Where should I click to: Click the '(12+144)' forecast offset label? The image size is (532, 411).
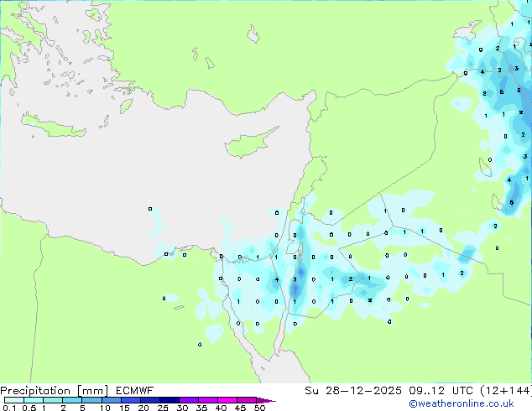point(506,391)
